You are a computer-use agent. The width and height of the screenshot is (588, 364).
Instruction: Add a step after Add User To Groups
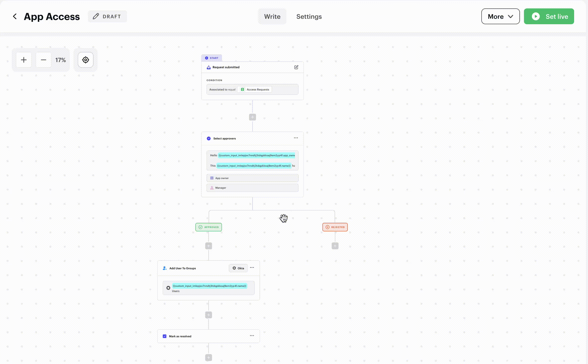(x=208, y=315)
